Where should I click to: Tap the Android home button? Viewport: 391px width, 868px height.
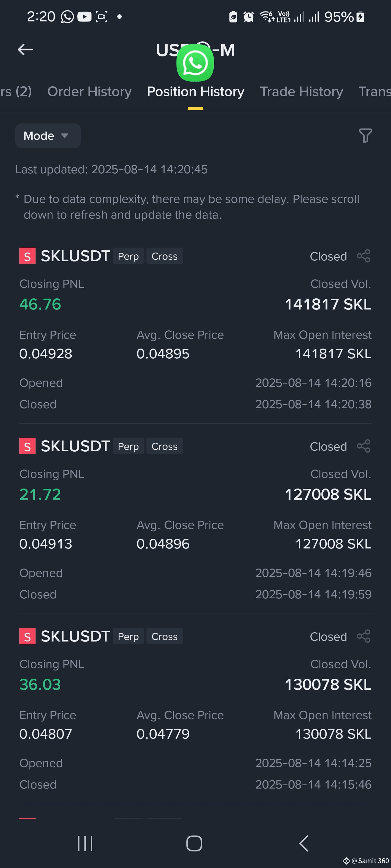click(x=194, y=843)
